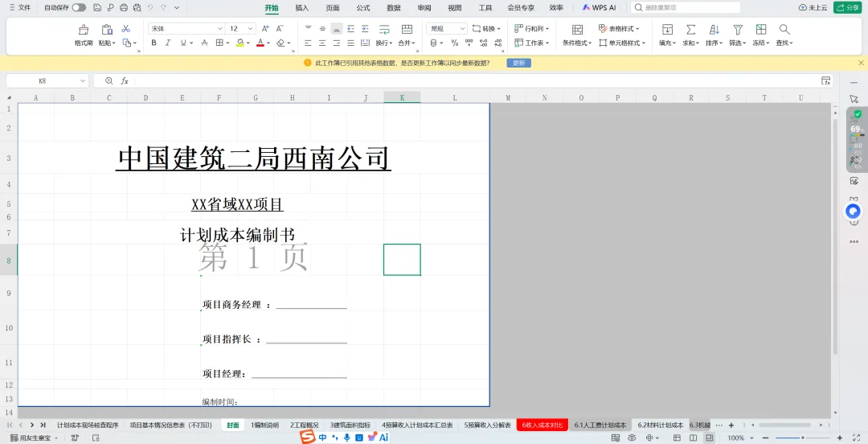Toggle italic formatting
This screenshot has height=444, width=868.
coord(168,43)
